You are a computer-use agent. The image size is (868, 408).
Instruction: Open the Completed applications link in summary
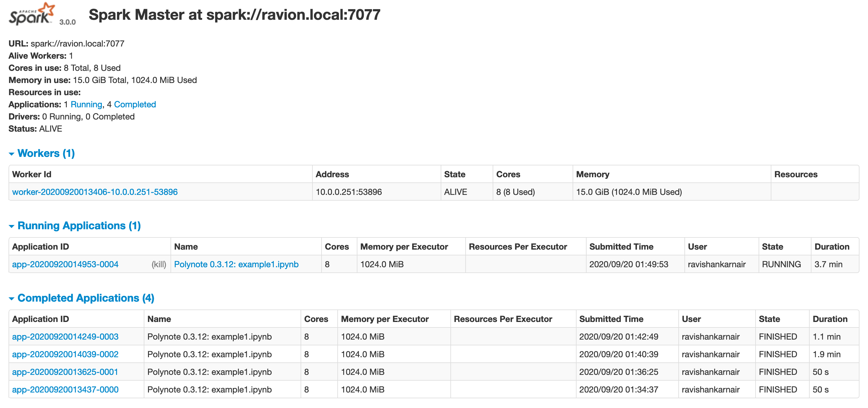click(x=135, y=105)
